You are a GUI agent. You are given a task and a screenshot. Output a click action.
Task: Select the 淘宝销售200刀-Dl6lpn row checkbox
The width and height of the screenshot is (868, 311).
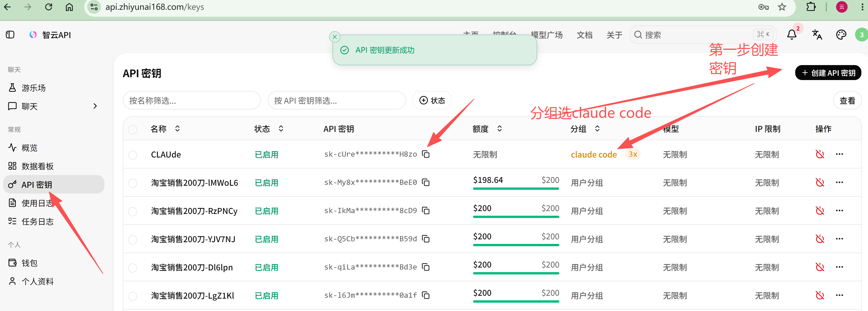pyautogui.click(x=133, y=268)
